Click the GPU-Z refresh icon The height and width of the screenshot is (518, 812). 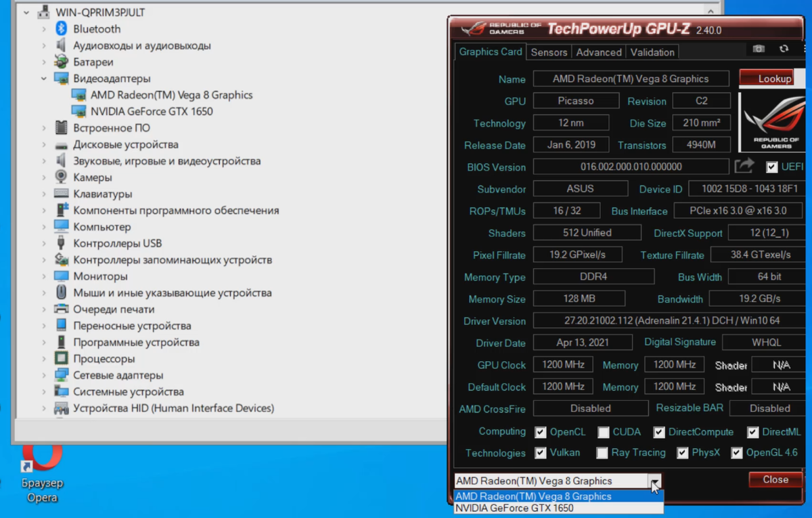point(784,49)
